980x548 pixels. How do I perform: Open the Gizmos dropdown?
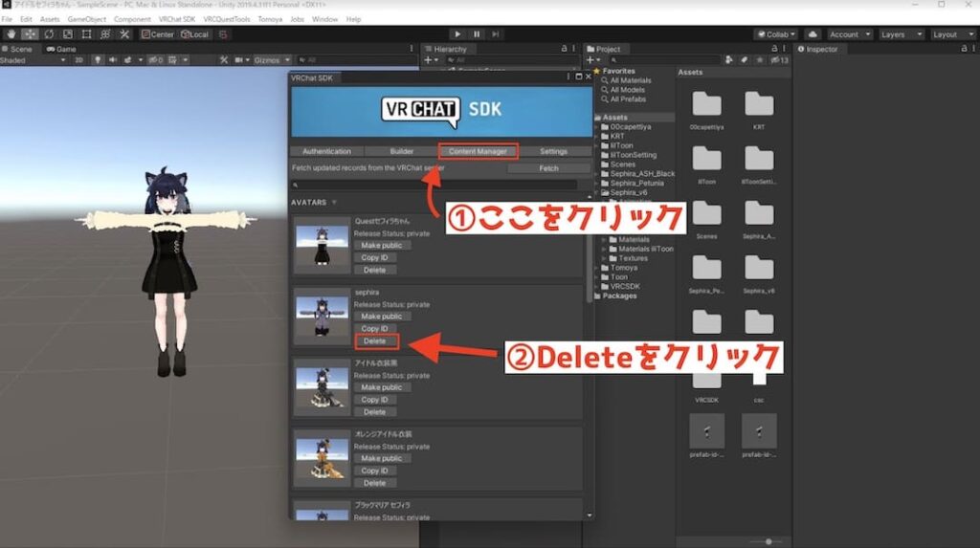(271, 60)
